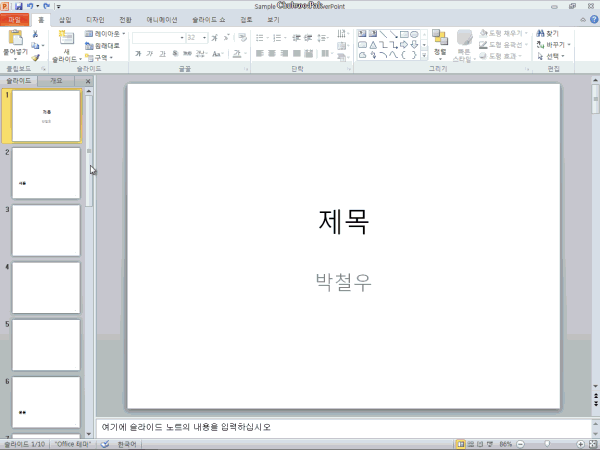Open 바꾸기 replace button
This screenshot has width=600, height=450.
pyautogui.click(x=553, y=45)
